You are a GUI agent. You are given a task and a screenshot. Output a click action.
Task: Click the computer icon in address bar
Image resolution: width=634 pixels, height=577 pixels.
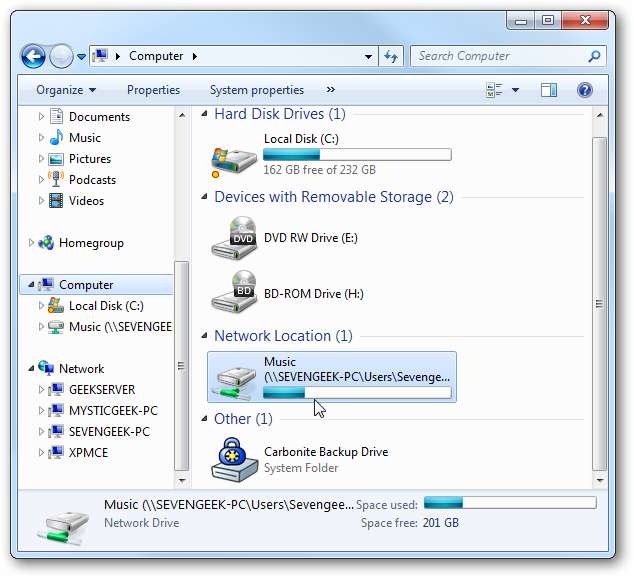click(x=100, y=56)
